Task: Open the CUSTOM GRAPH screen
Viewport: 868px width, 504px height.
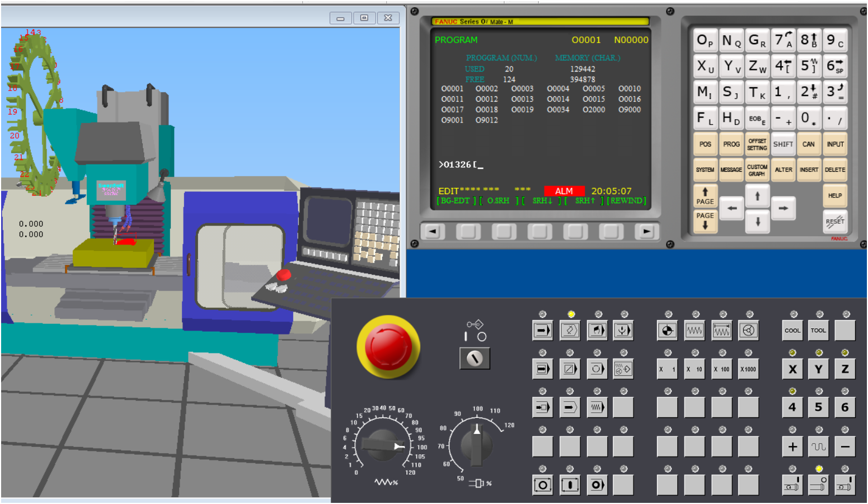Action: coord(757,169)
